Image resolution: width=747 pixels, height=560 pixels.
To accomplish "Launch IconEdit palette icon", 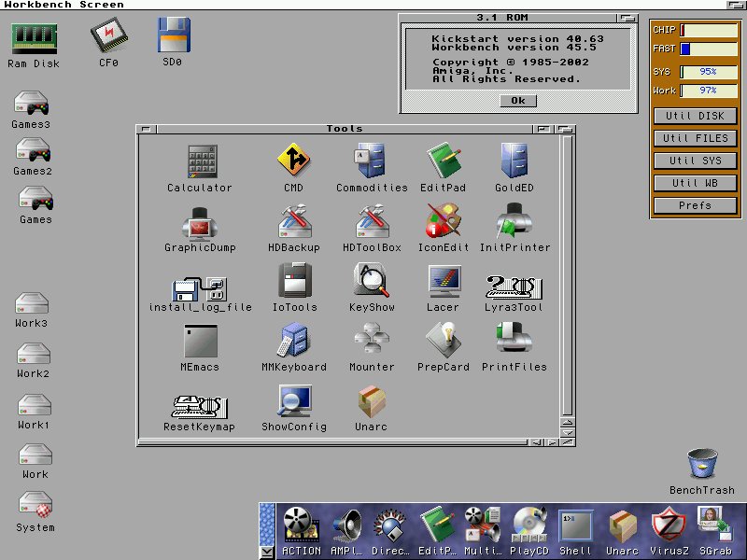I will coord(443,221).
